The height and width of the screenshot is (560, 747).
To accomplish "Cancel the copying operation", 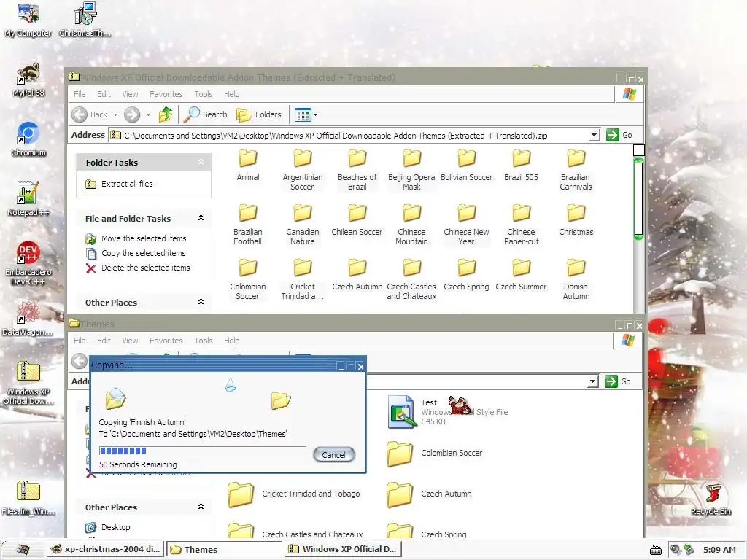I will [x=333, y=455].
